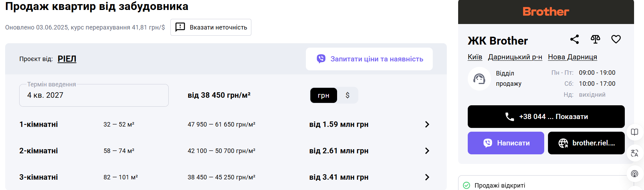644x190 pixels.
Task: Click the open book icon on right edge
Action: click(x=634, y=132)
